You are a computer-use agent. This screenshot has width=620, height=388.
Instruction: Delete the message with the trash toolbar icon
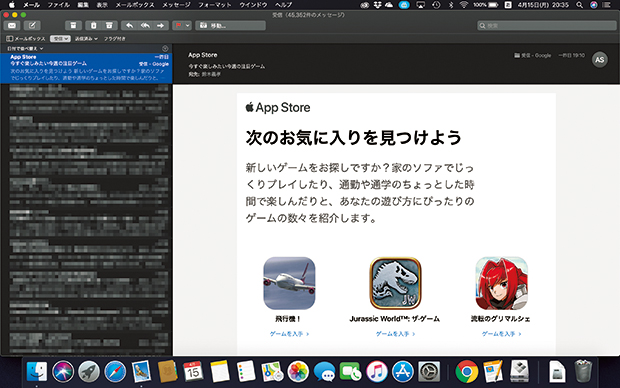(93, 26)
